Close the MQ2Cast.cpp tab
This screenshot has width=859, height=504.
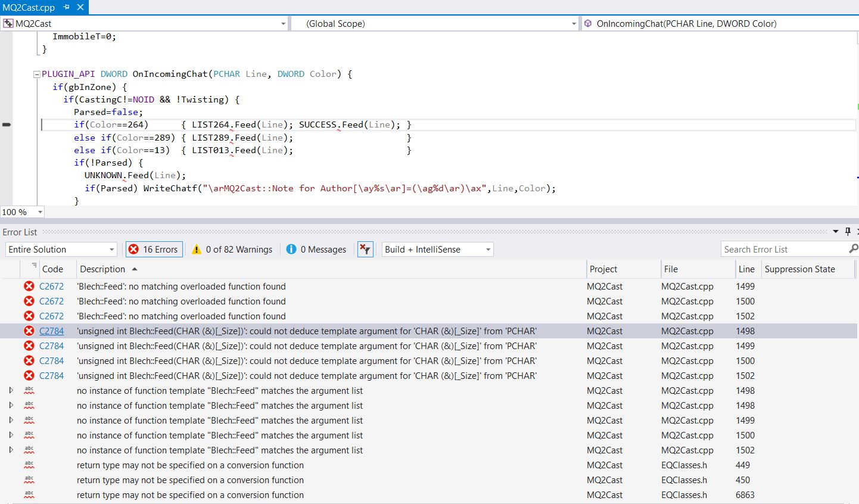click(80, 7)
